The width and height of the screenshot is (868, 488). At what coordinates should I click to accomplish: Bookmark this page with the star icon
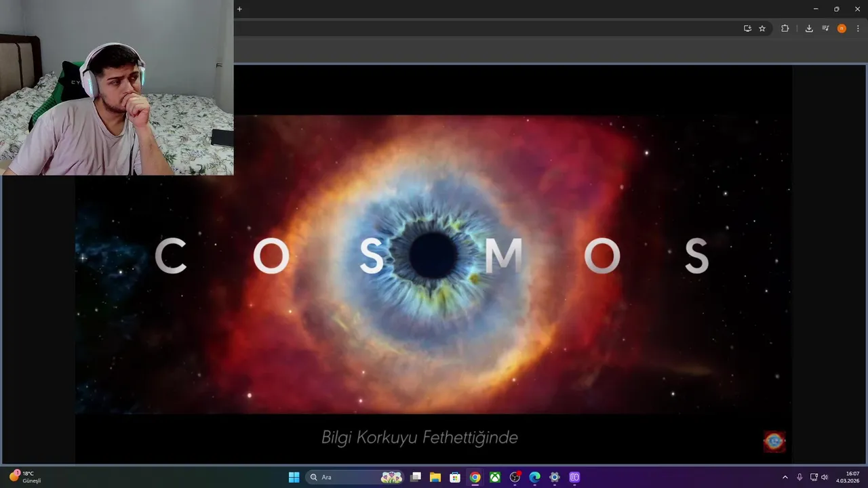[762, 28]
